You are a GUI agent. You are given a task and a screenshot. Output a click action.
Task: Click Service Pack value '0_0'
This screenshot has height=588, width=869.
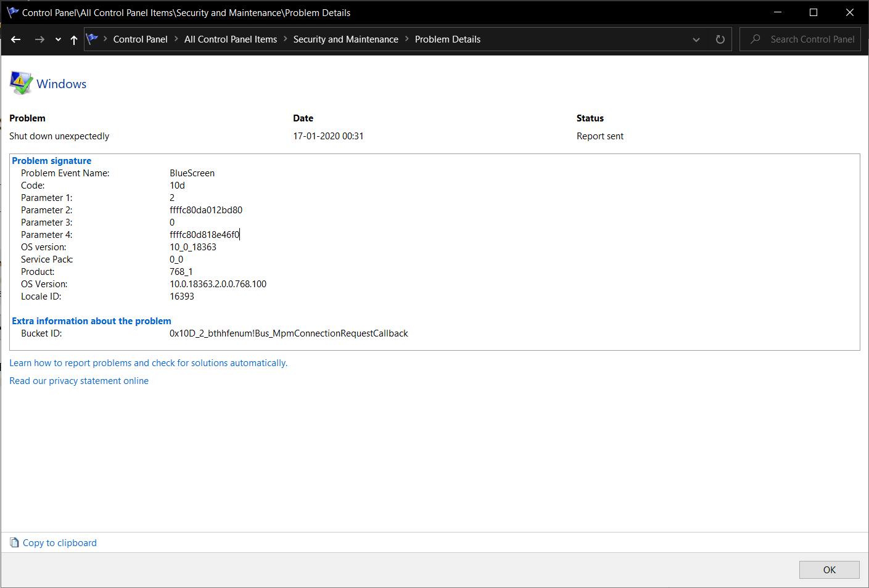[x=176, y=259]
